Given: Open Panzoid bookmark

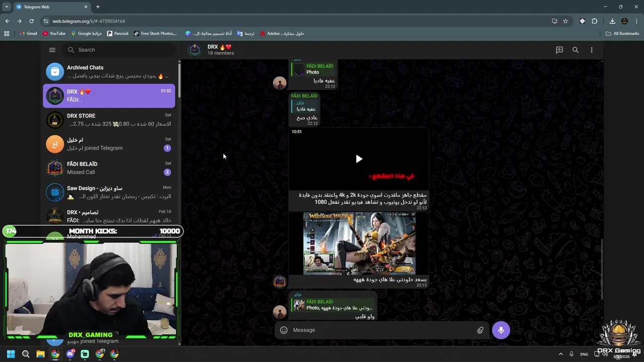Looking at the screenshot, I should click(117, 34).
